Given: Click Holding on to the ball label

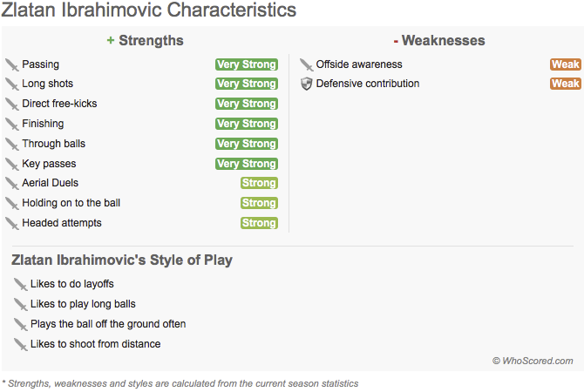Looking at the screenshot, I should [71, 203].
